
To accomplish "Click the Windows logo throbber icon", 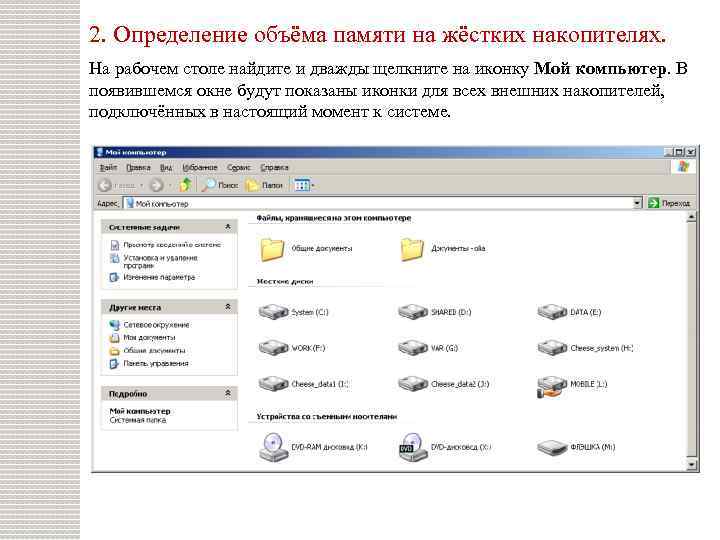I will coord(683,166).
